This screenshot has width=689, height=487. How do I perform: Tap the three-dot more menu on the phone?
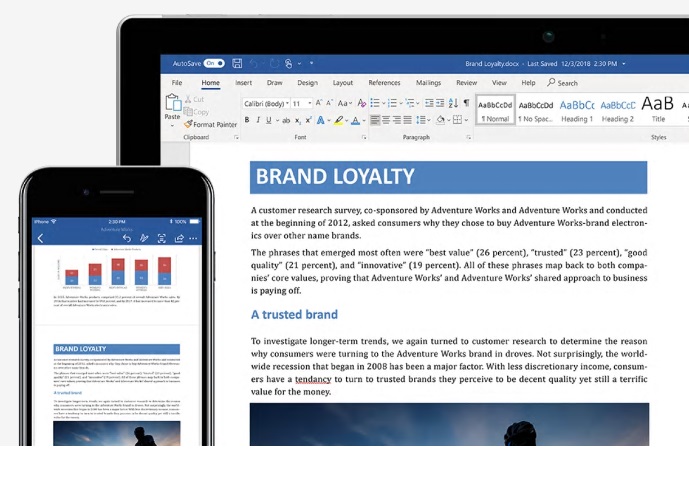[x=193, y=238]
